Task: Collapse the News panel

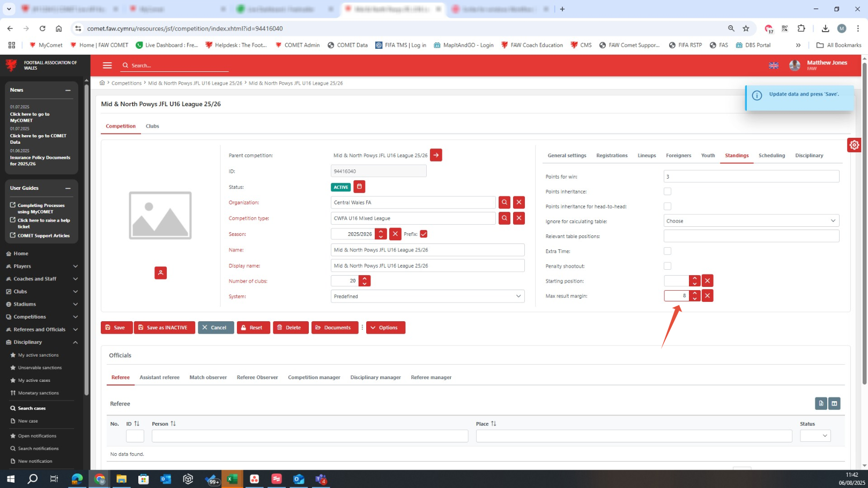Action: pos(68,91)
